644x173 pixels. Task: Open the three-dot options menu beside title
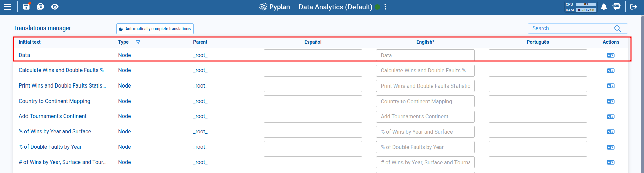click(x=385, y=7)
